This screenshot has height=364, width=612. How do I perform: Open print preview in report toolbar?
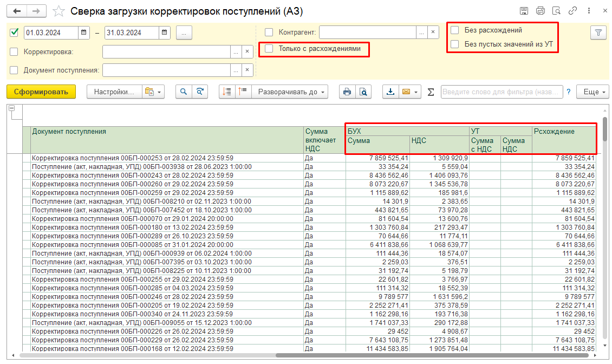[x=363, y=92]
